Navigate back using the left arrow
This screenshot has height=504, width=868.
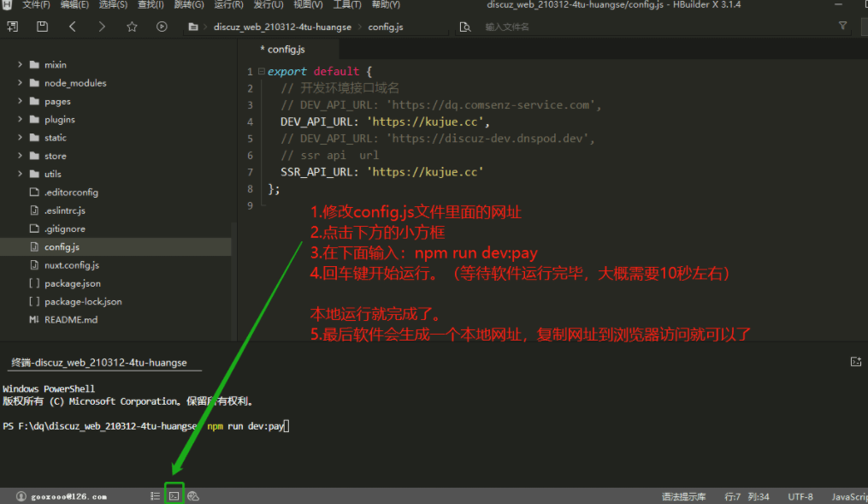click(72, 27)
